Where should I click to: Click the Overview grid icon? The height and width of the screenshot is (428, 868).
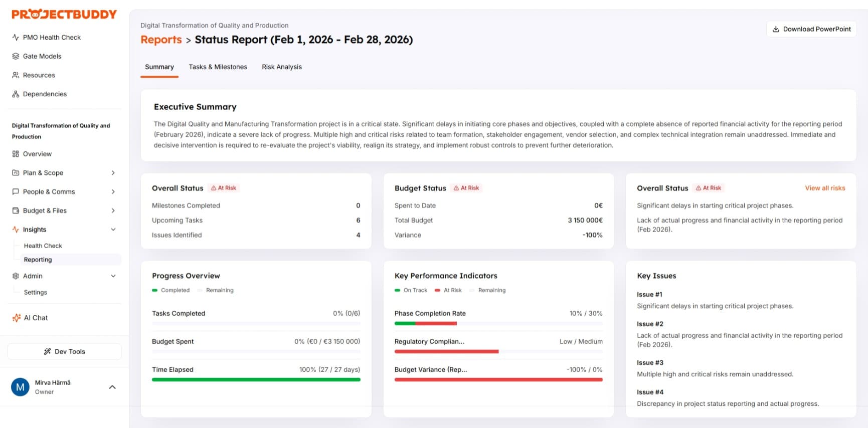pos(16,154)
